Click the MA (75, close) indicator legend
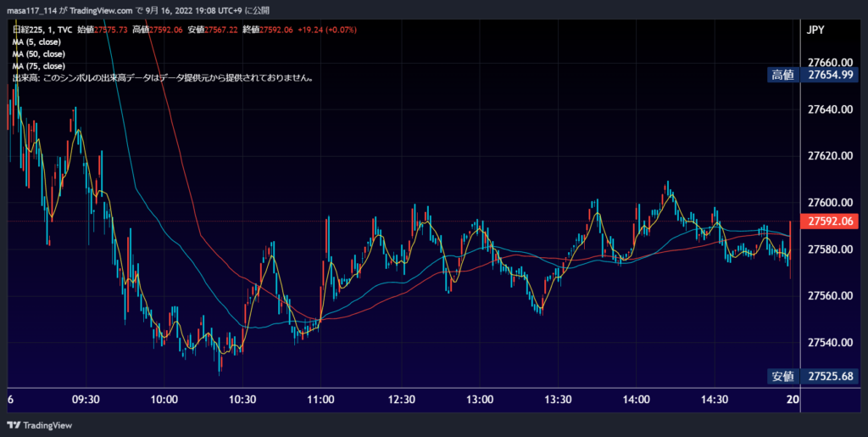The image size is (868, 437). click(x=39, y=66)
